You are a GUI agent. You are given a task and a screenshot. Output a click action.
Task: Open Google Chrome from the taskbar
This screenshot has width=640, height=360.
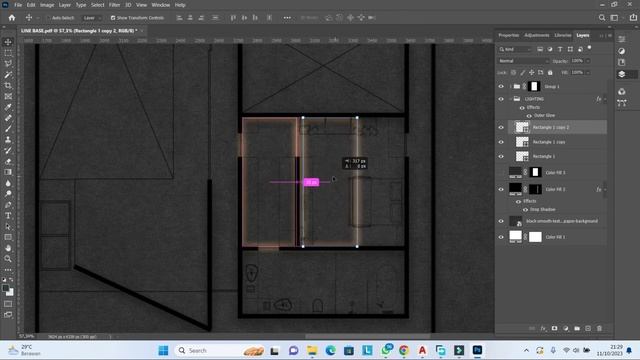pos(404,350)
